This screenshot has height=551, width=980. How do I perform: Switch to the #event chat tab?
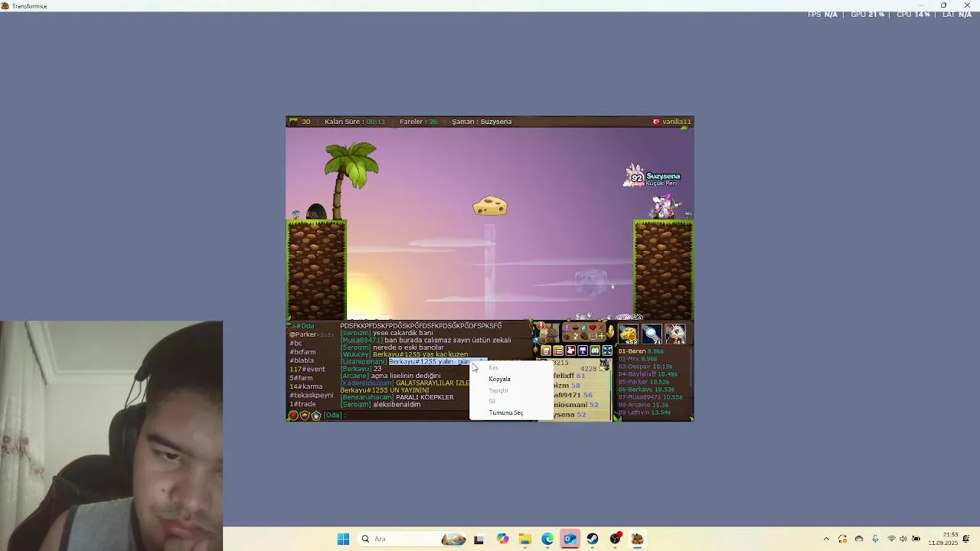[x=307, y=369]
